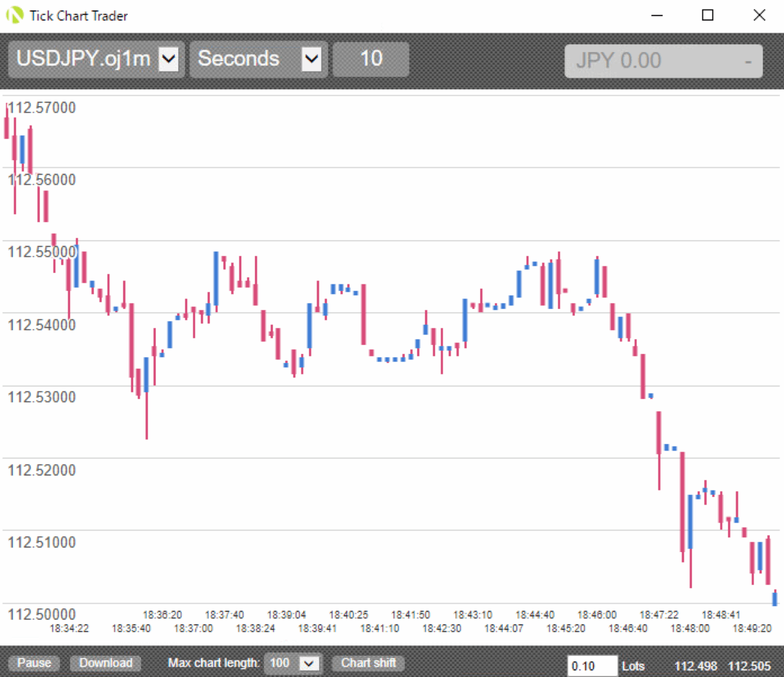Click the Lots label beside the size field
This screenshot has width=784, height=677.
[633, 666]
